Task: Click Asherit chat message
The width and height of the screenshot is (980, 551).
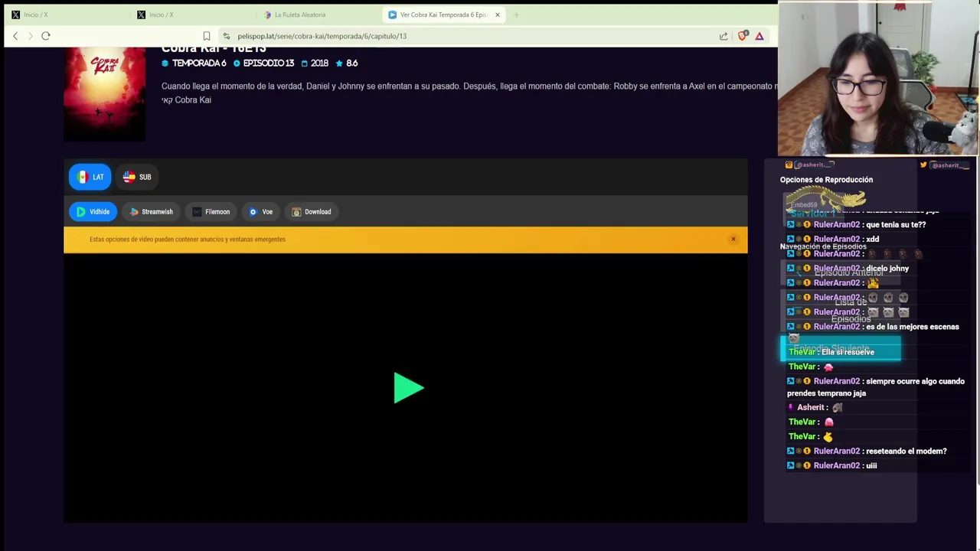Action: coord(815,408)
